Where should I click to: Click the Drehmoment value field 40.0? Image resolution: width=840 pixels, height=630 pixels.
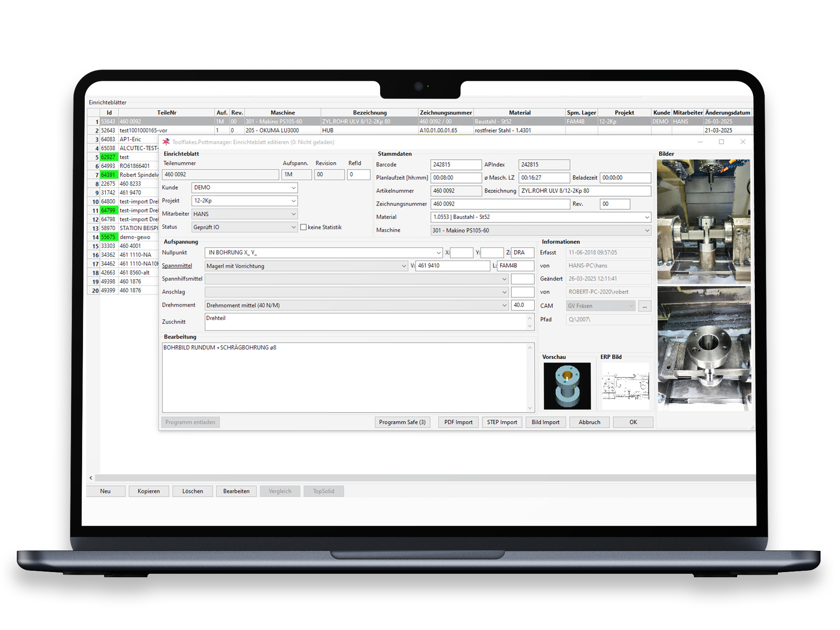[x=523, y=305]
